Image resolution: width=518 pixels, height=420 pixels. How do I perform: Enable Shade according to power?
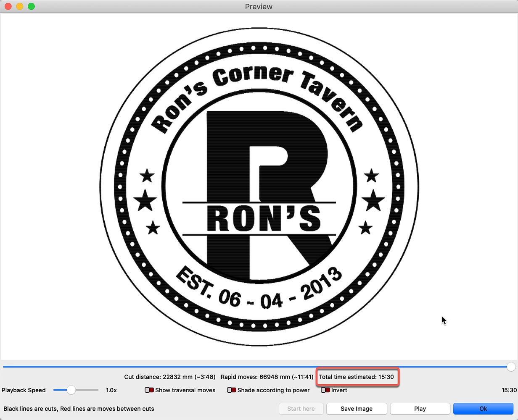pyautogui.click(x=231, y=390)
